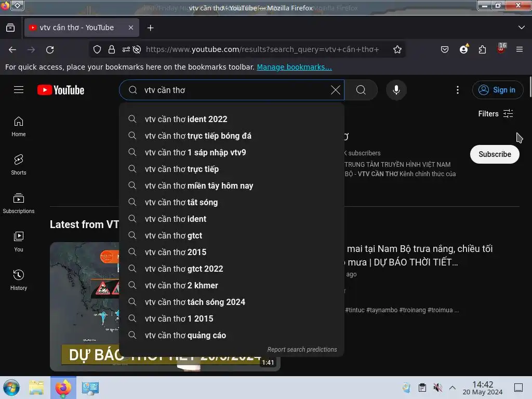Click Show desktop button on taskbar

(x=518, y=388)
